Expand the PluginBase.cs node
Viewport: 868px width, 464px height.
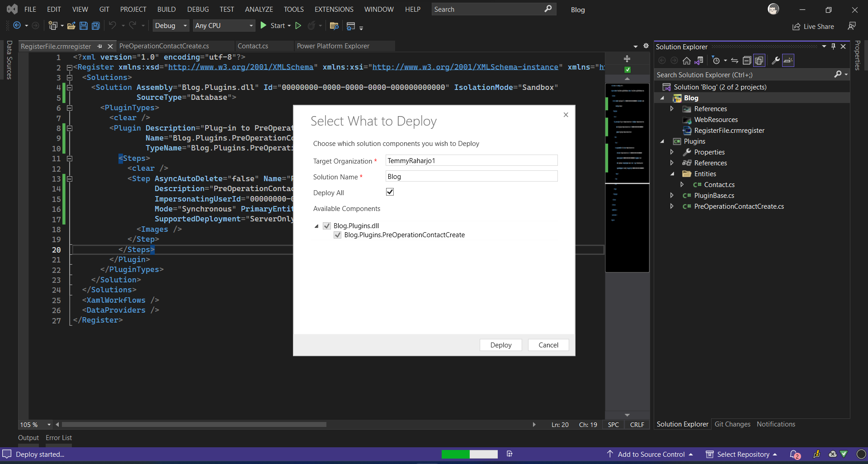tap(672, 196)
